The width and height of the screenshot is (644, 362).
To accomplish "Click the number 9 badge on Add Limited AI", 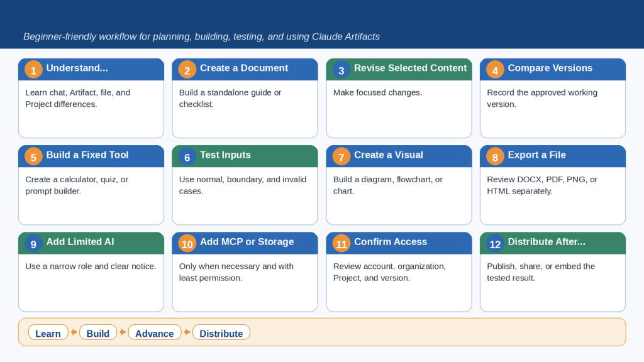I will (33, 244).
